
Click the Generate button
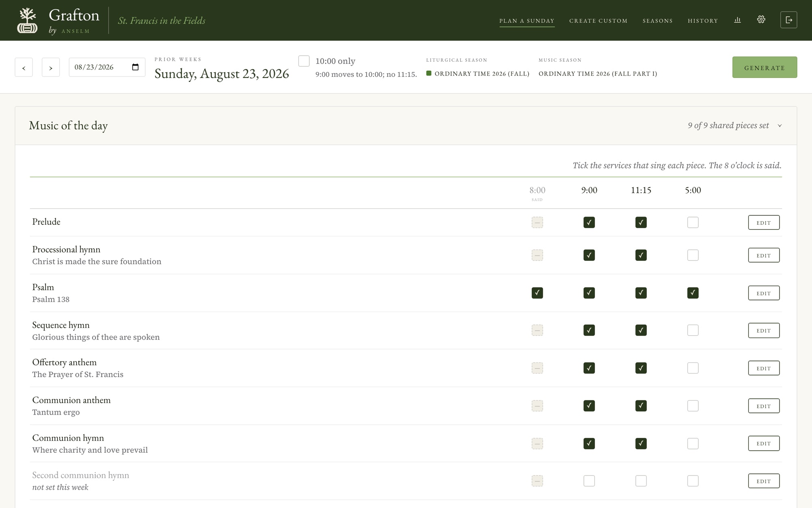tap(764, 67)
